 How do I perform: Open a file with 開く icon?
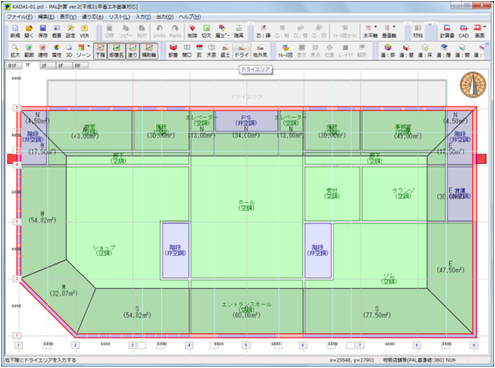pos(29,31)
